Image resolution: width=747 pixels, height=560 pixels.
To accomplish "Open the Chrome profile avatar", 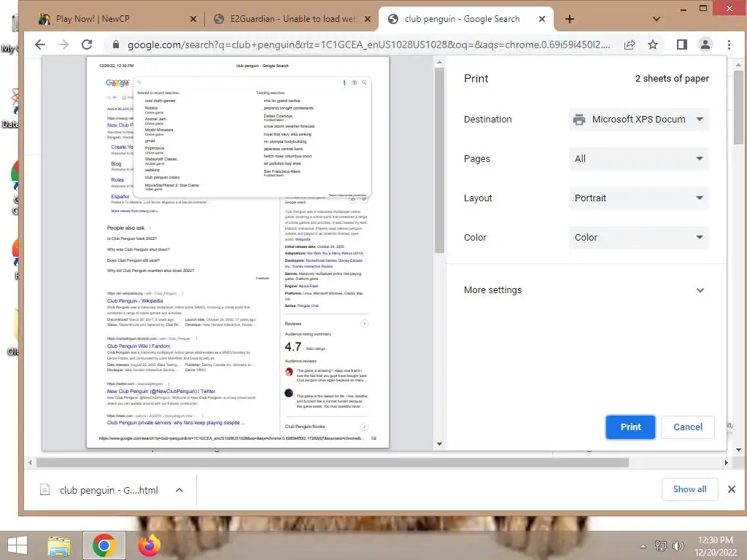I will (x=705, y=44).
